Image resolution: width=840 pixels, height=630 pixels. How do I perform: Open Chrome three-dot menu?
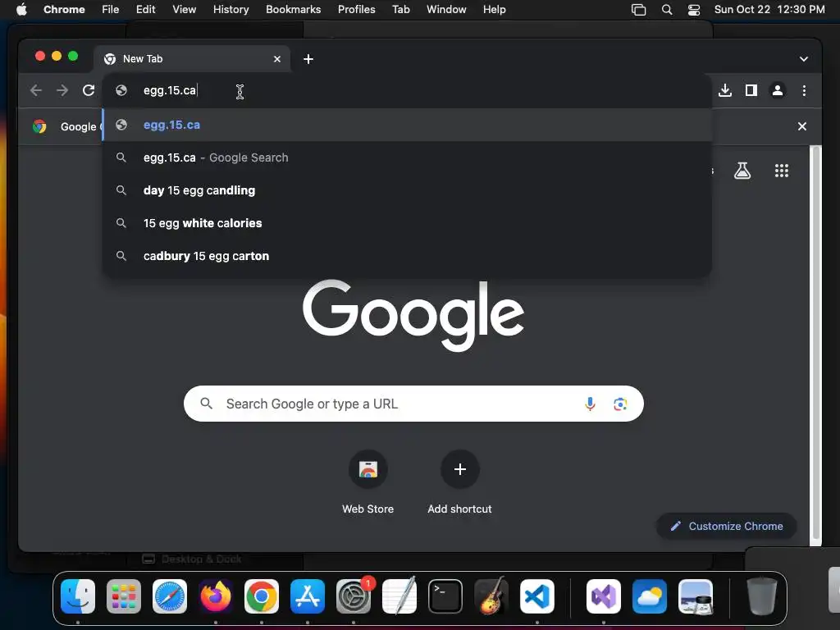(804, 90)
